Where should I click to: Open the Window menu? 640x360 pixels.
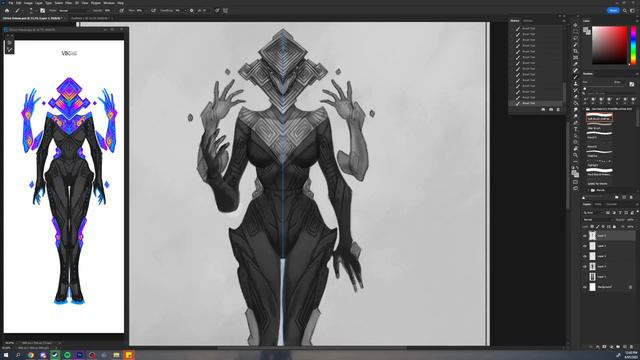pos(109,3)
